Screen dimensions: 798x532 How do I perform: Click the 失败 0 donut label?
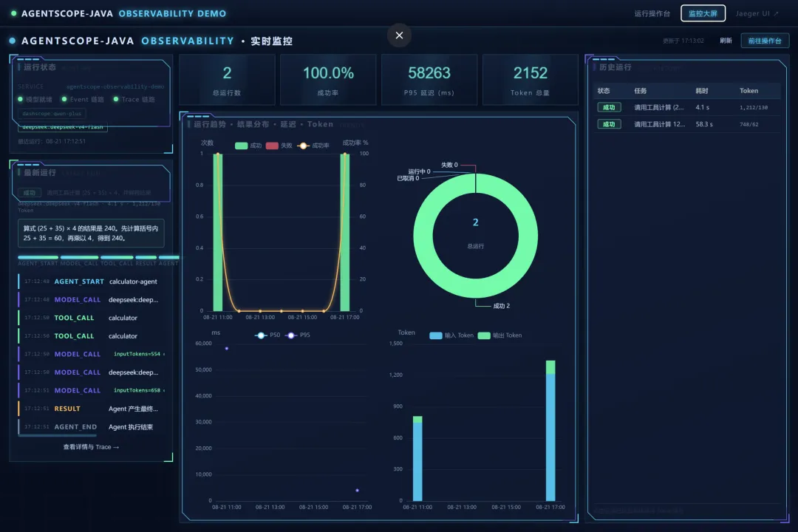point(449,165)
